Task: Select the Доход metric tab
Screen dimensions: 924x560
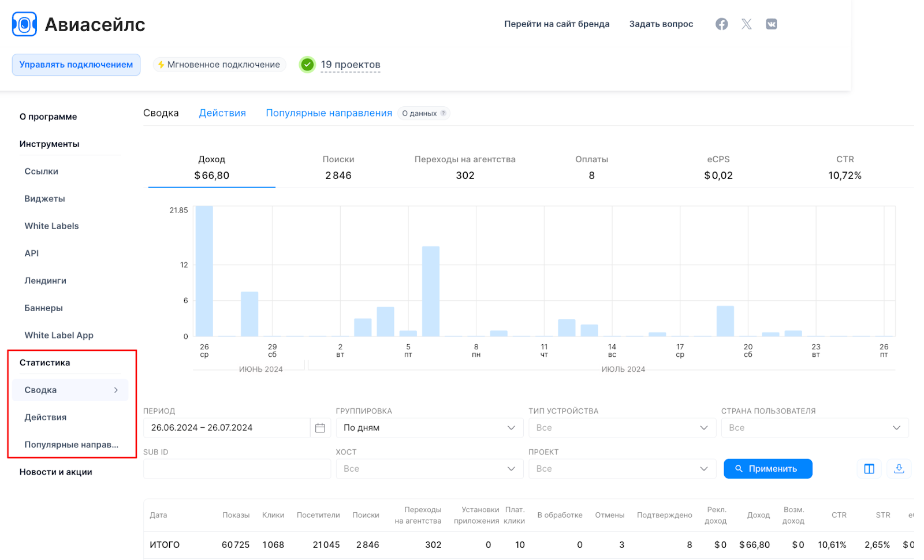Action: [212, 167]
